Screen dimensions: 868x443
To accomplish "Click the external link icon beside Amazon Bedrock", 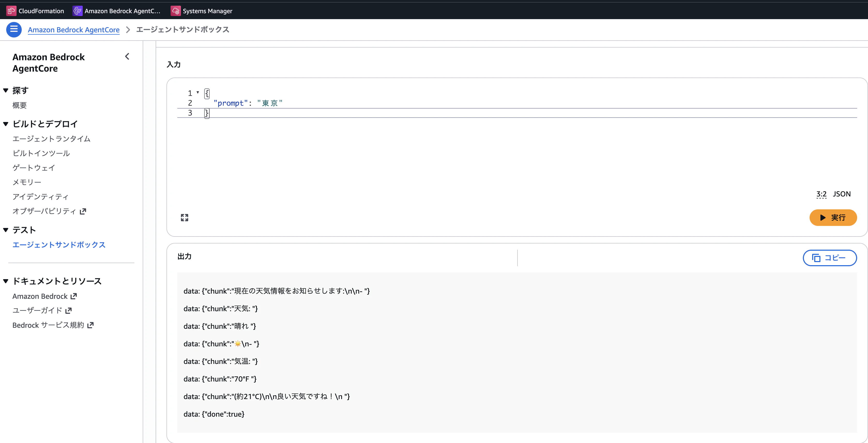I will [x=74, y=296].
